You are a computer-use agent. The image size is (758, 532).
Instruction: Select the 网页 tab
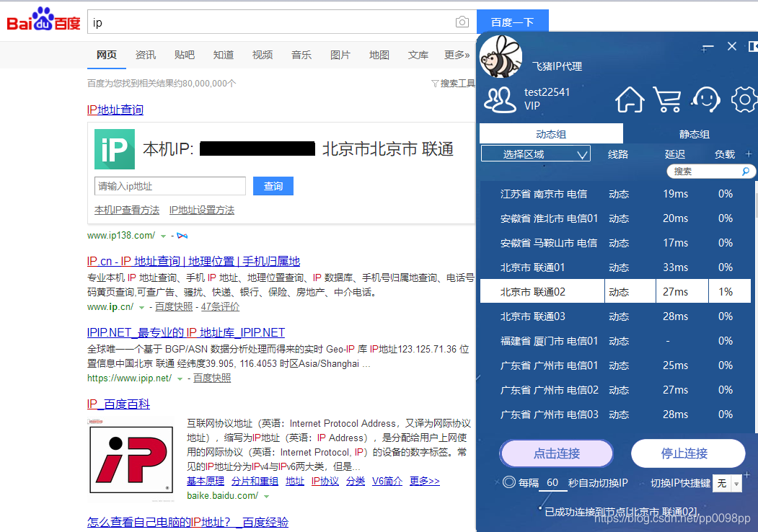click(x=106, y=55)
